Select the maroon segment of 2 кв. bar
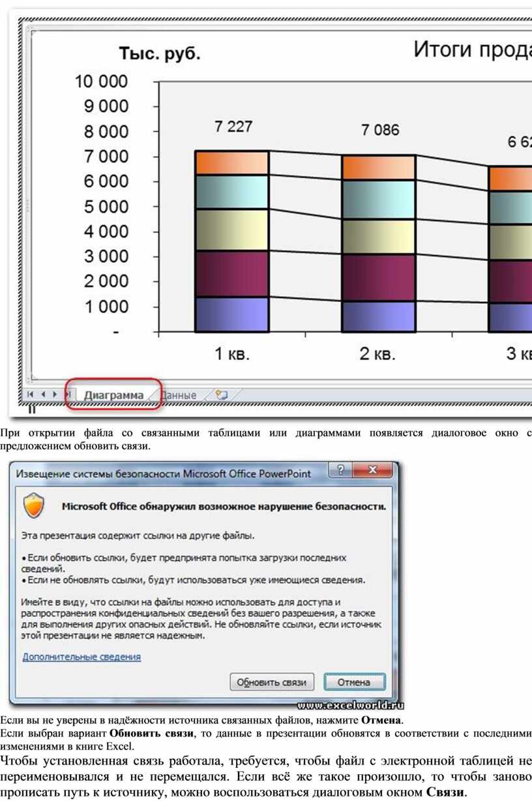Viewport: 532px width, 801px height. click(x=379, y=278)
